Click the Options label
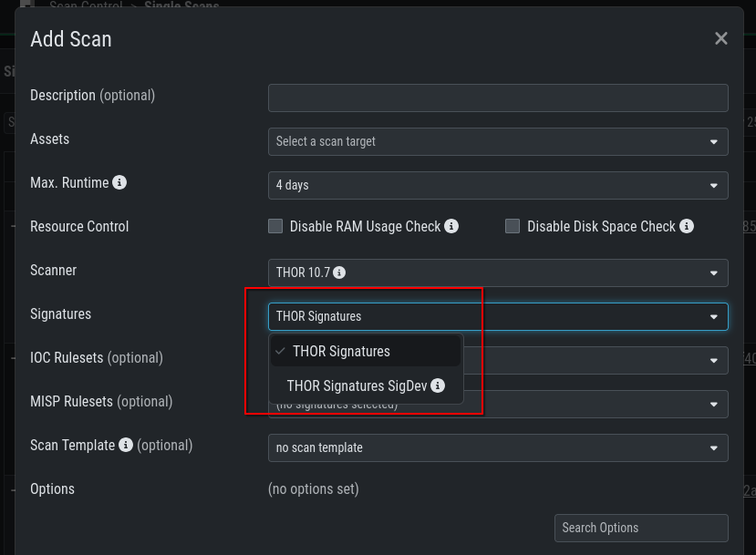756x555 pixels. click(x=53, y=489)
